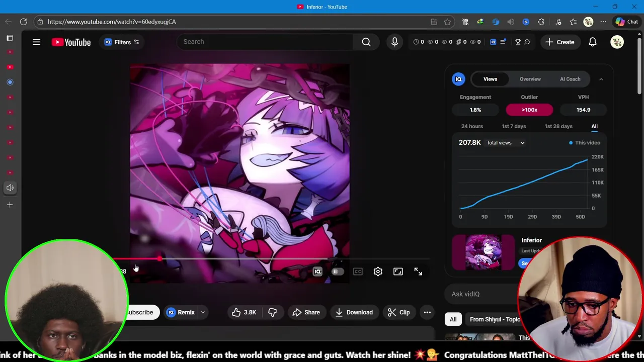This screenshot has height=362, width=644.
Task: Click the magnifier search button
Action: (x=366, y=42)
